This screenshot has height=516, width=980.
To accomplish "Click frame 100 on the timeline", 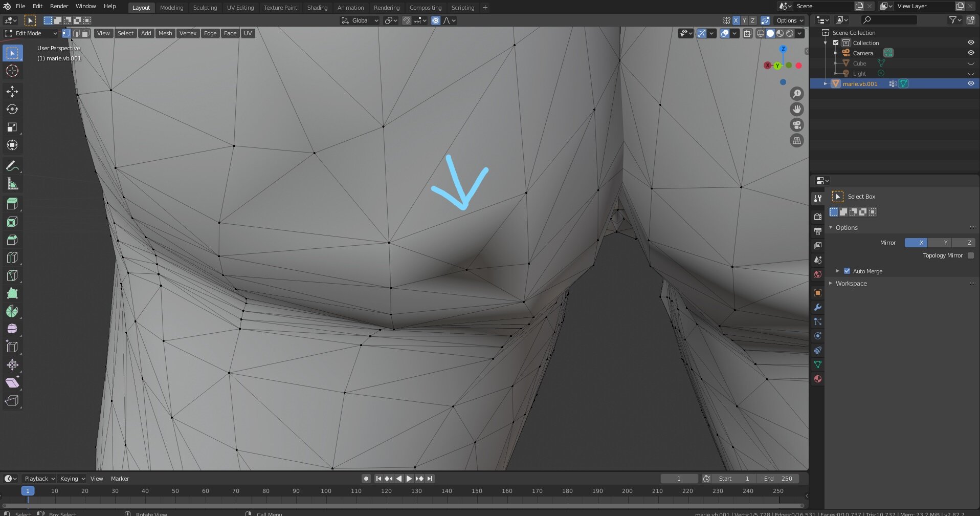I will (x=326, y=491).
